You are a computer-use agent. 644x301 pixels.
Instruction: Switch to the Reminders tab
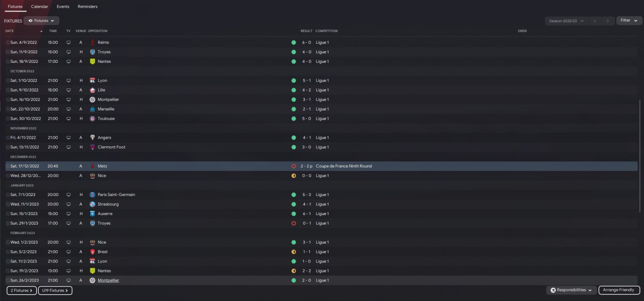click(x=88, y=7)
